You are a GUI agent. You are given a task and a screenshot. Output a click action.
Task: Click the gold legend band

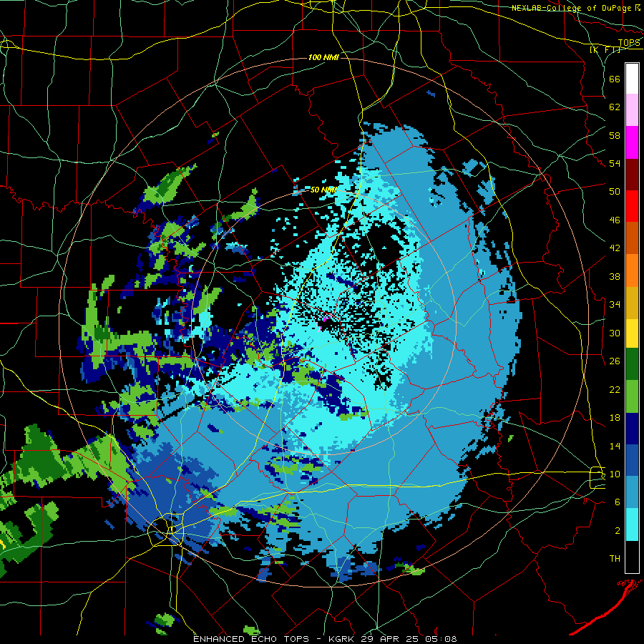click(632, 303)
